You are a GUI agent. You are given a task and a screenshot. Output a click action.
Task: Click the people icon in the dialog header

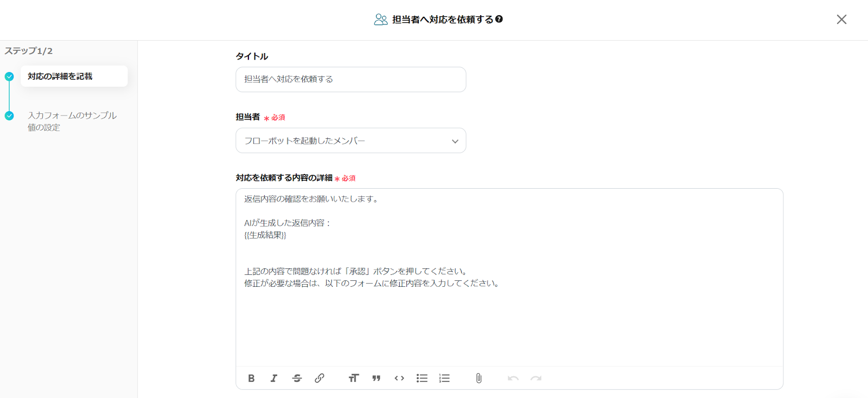click(x=381, y=20)
